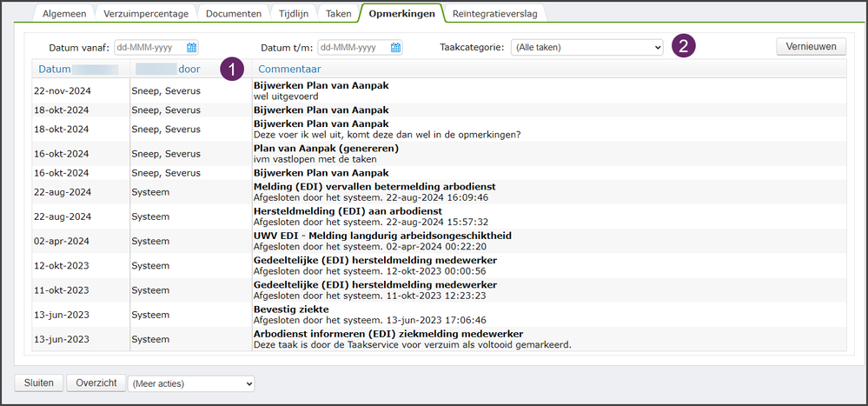Switch to the Reïntegratieverslag tab
The image size is (868, 406).
pos(495,14)
